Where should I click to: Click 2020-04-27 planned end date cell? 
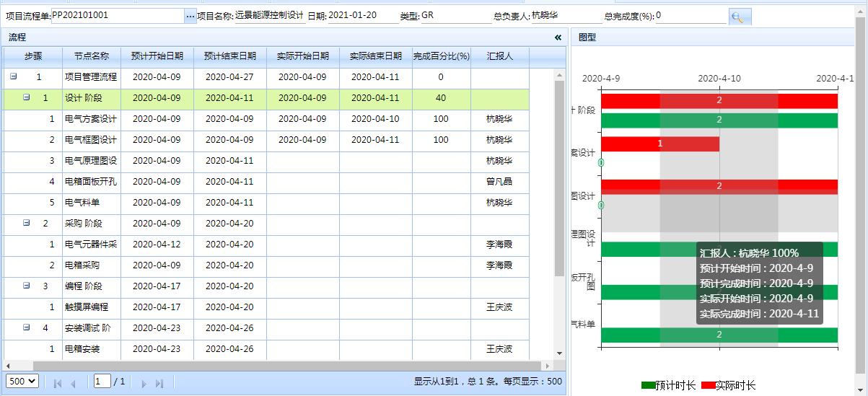pyautogui.click(x=229, y=77)
